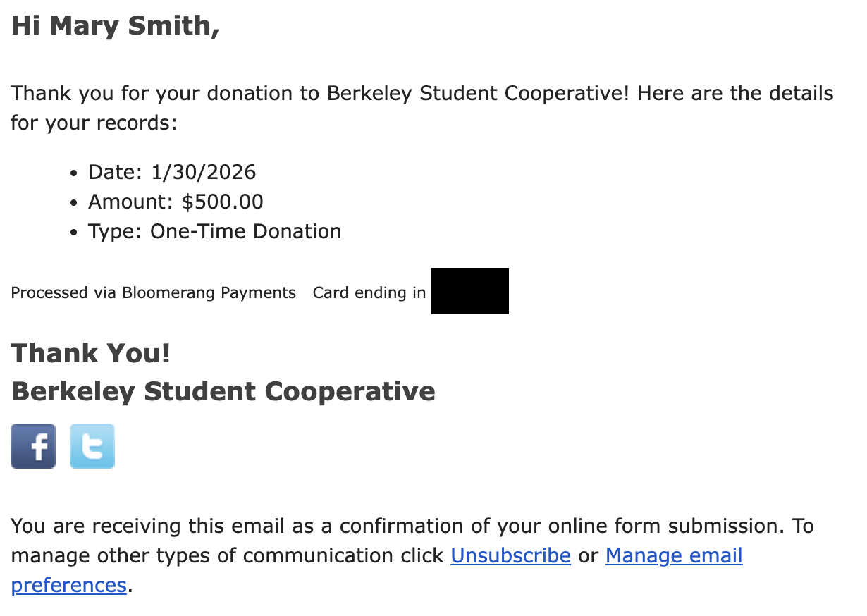
Task: Click the Type: One-Time Donation item
Action: tap(214, 232)
